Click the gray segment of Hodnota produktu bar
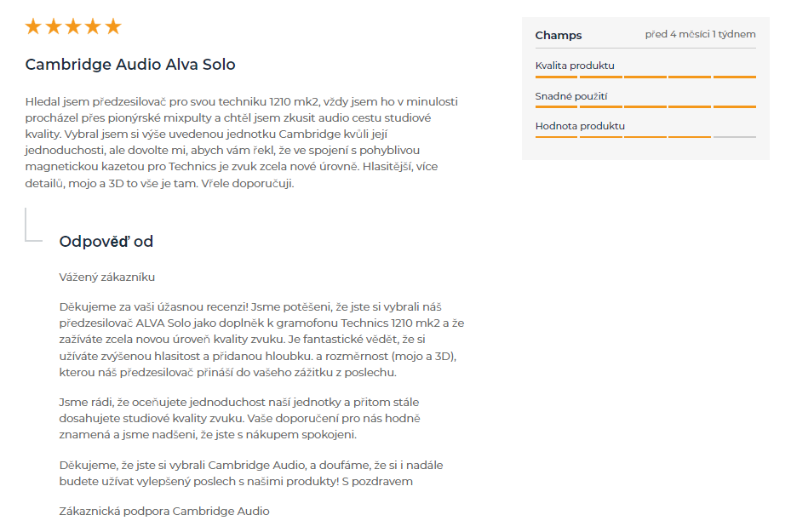Image resolution: width=791 pixels, height=532 pixels. [734, 137]
